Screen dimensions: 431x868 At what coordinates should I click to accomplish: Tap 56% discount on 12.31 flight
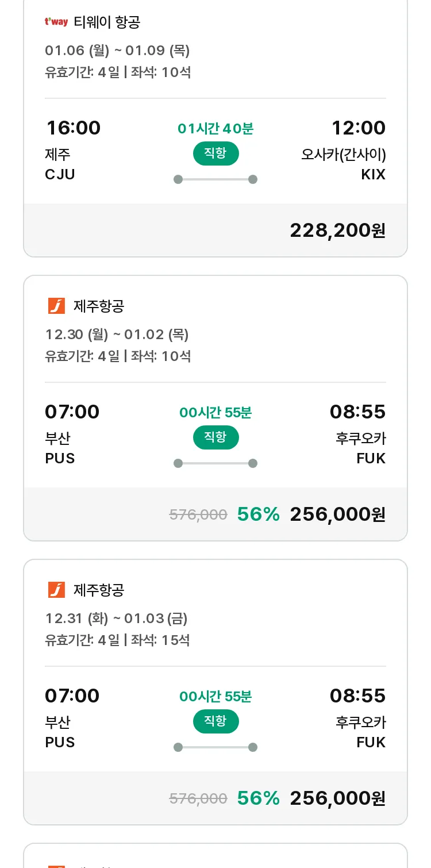(258, 798)
